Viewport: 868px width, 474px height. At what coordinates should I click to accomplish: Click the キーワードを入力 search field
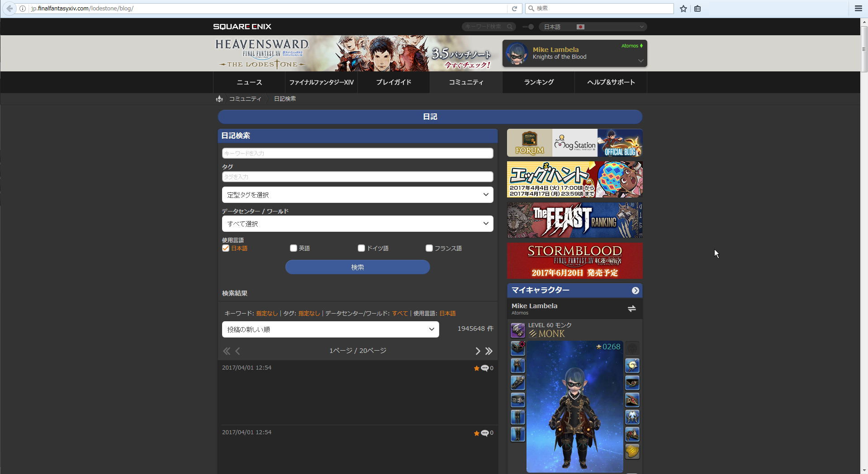[357, 153]
